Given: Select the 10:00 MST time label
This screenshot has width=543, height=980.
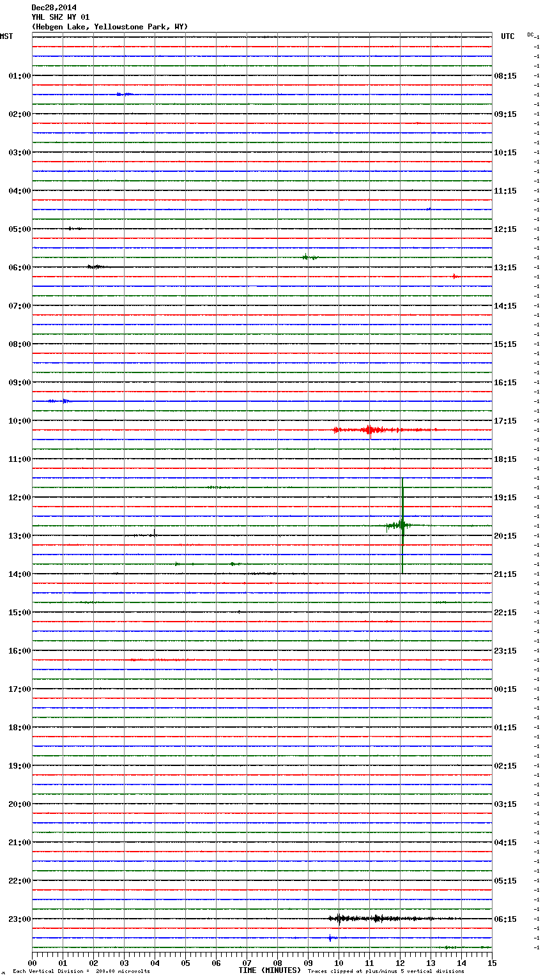Looking at the screenshot, I should 19,421.
